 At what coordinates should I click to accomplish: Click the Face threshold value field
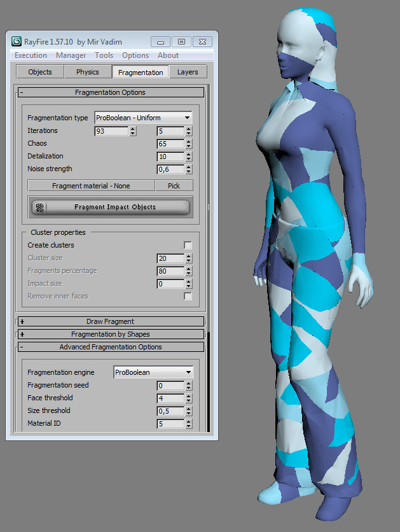point(170,398)
